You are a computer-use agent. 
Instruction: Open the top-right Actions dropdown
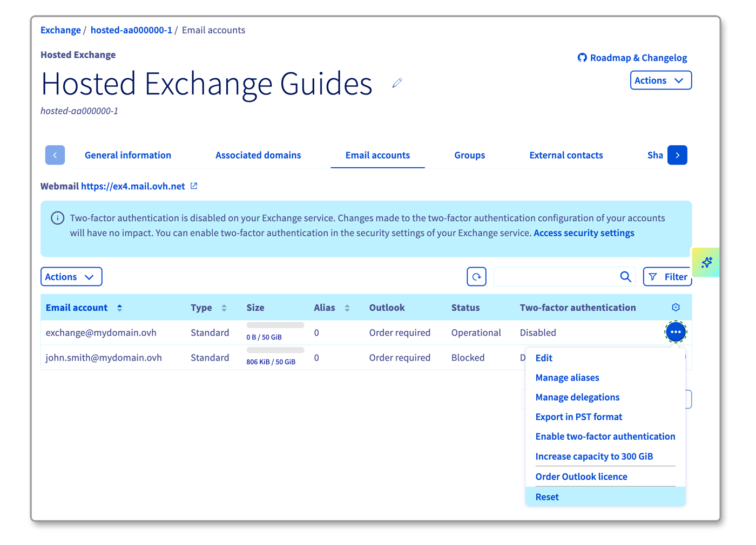click(x=660, y=80)
